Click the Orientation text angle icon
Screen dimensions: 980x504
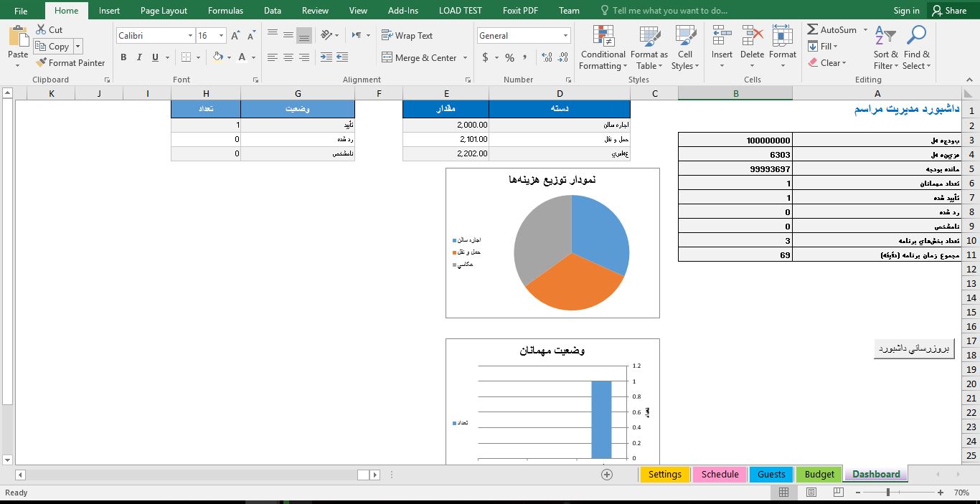pyautogui.click(x=326, y=34)
